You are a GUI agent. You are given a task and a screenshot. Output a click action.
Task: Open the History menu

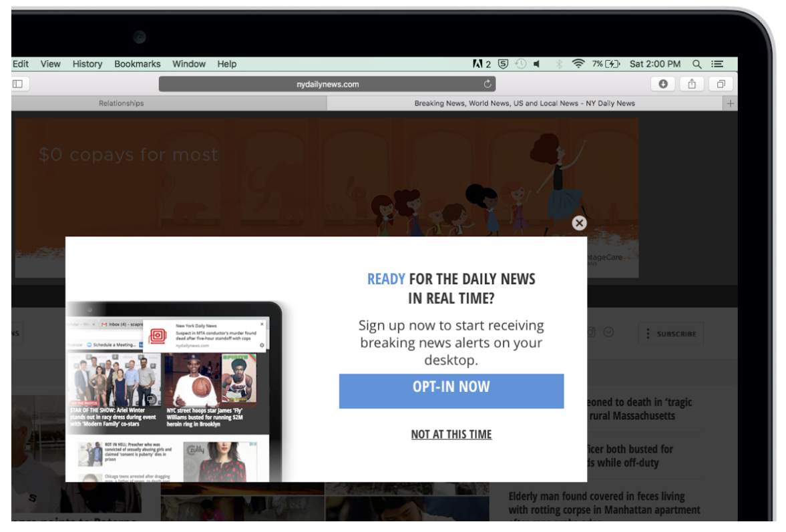(x=87, y=64)
